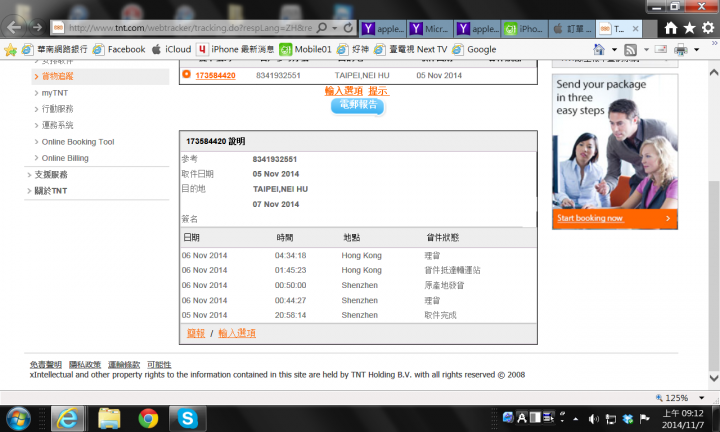Open Online Booking Tool sidebar item
720x432 pixels.
tap(78, 142)
